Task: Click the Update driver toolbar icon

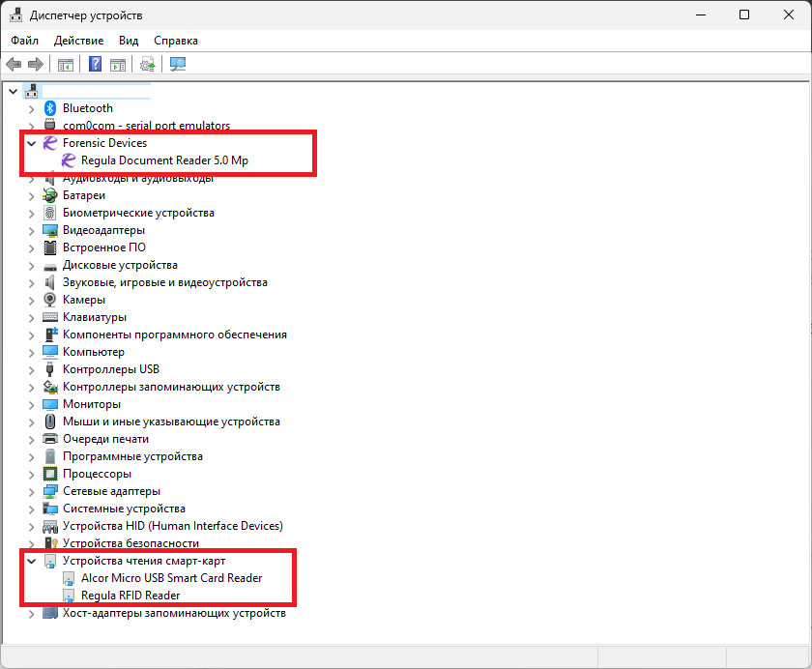Action: tap(148, 65)
